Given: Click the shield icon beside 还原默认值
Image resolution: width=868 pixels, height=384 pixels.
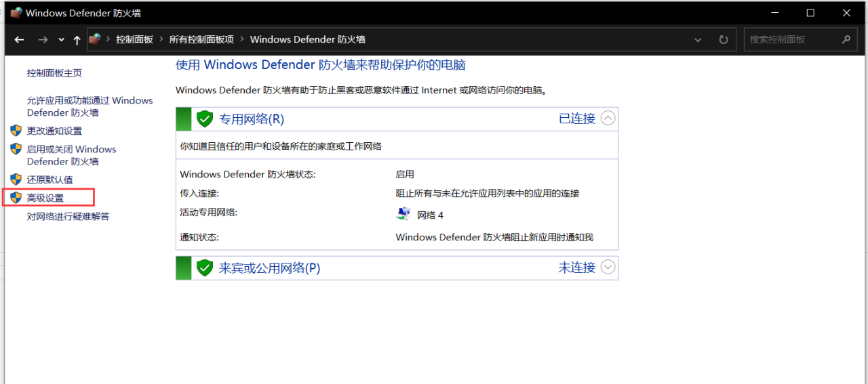Looking at the screenshot, I should point(16,179).
